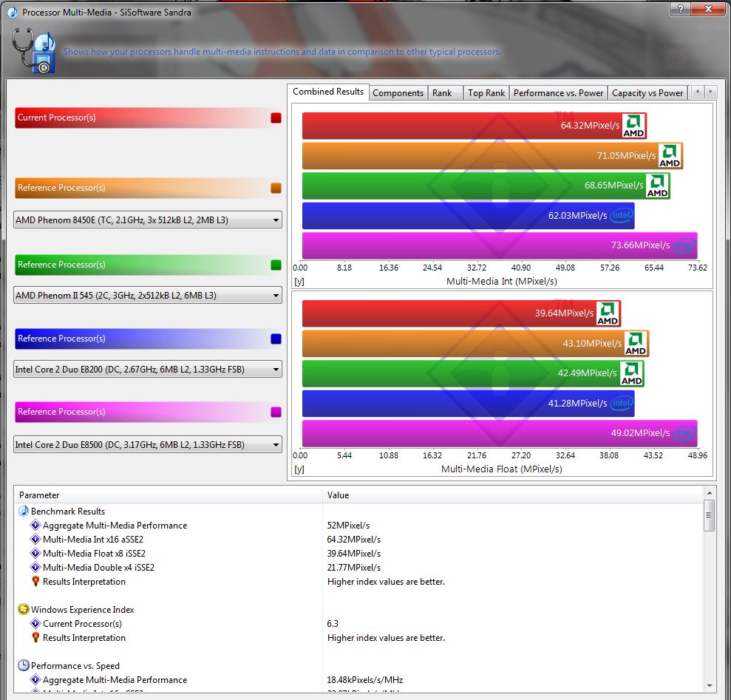Click the AMD logo on the 68.65MPixel/s bar

657,186
